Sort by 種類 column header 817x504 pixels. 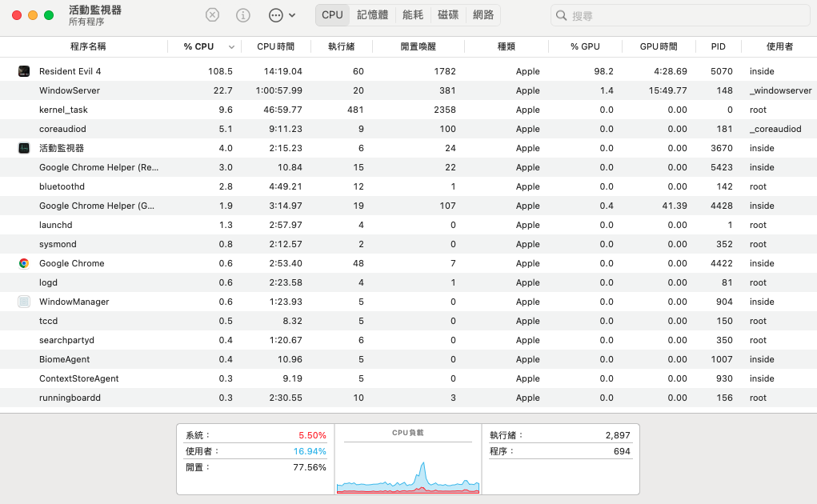(x=506, y=46)
